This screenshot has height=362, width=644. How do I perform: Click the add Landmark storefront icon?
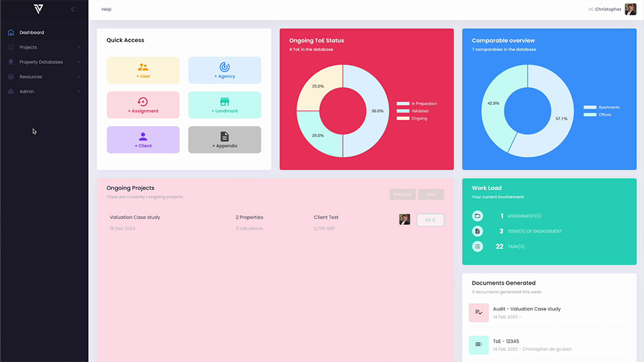tap(225, 102)
